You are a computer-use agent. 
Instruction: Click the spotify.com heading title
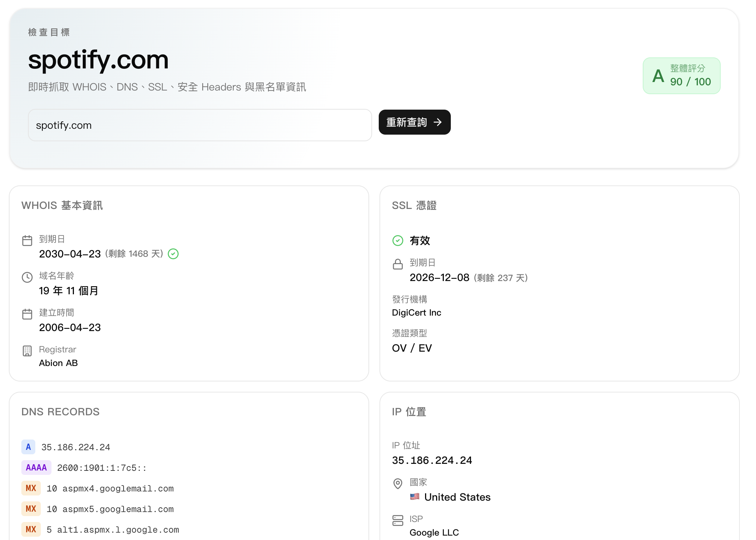(x=99, y=60)
